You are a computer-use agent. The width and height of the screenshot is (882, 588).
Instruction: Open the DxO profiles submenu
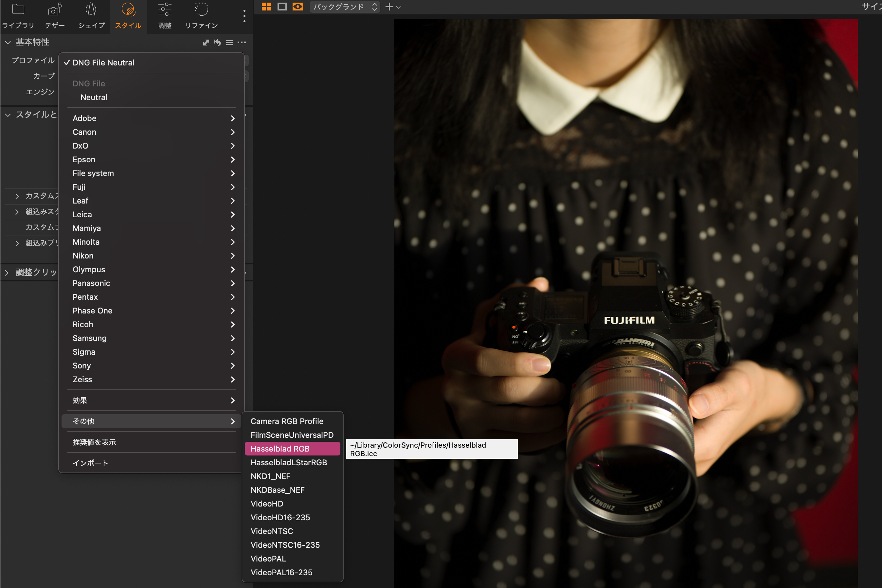(152, 146)
